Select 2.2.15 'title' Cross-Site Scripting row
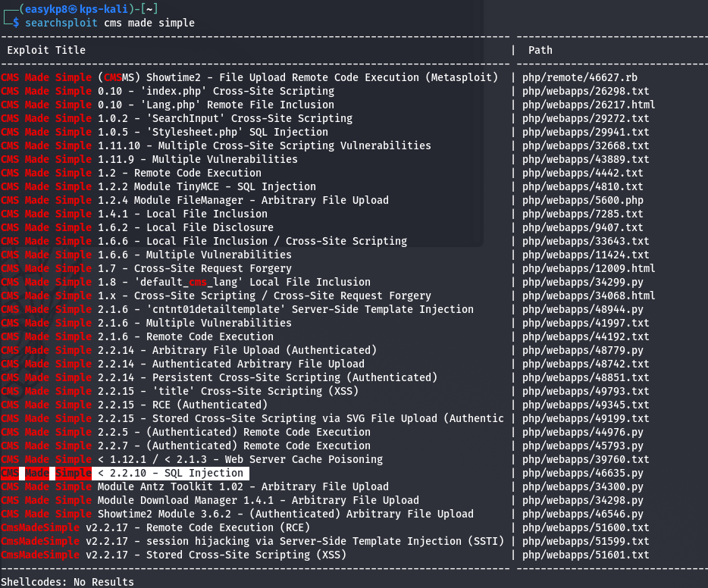 tap(180, 391)
